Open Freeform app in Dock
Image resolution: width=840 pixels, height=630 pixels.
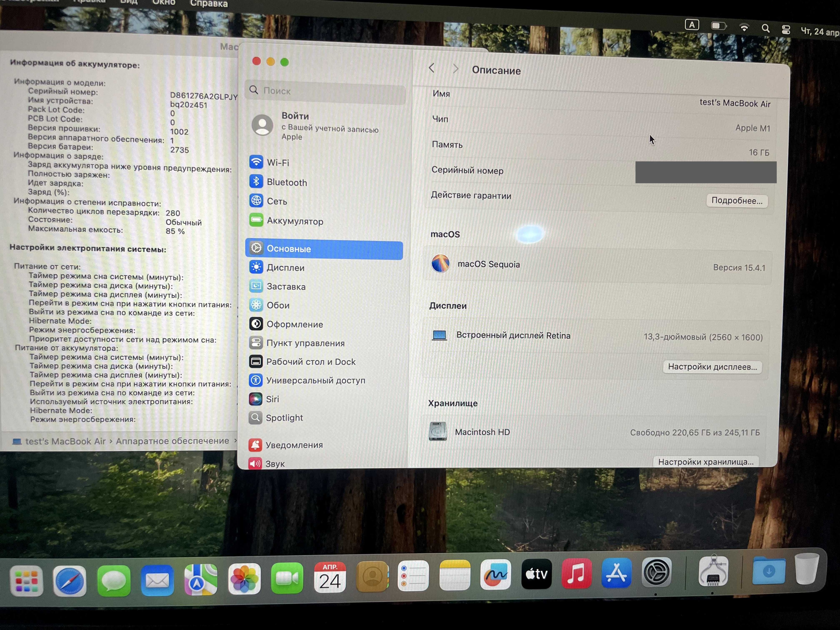(x=496, y=574)
